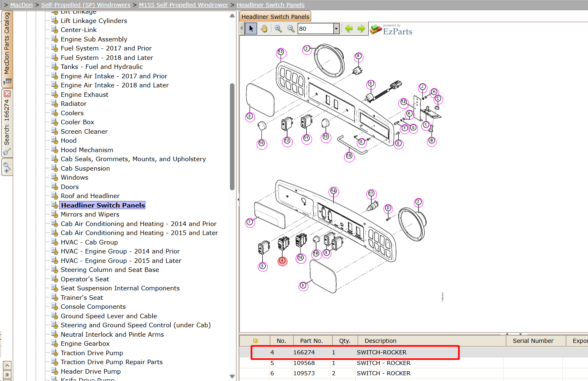588x381 pixels.
Task: Zoom out of the diagram
Action: [x=291, y=28]
